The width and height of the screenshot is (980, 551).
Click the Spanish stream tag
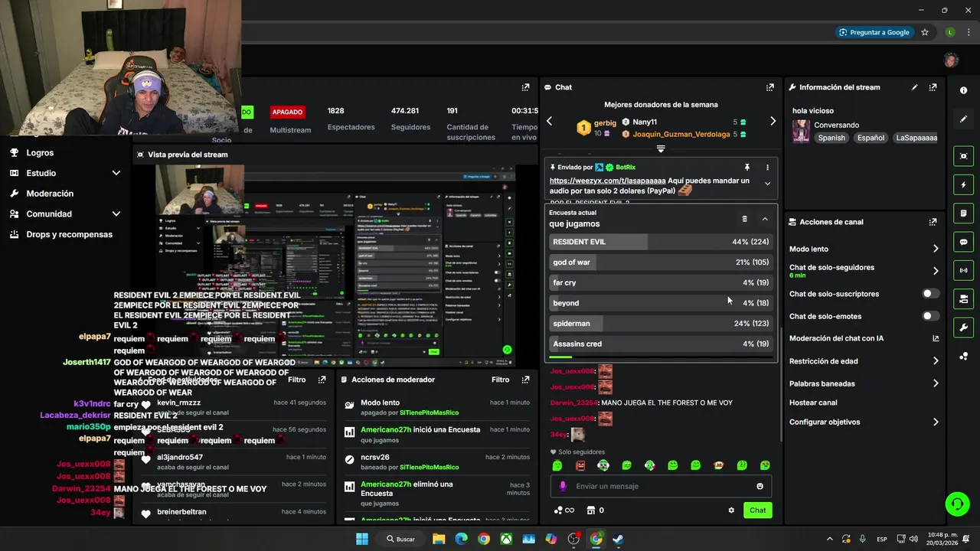[x=831, y=138]
